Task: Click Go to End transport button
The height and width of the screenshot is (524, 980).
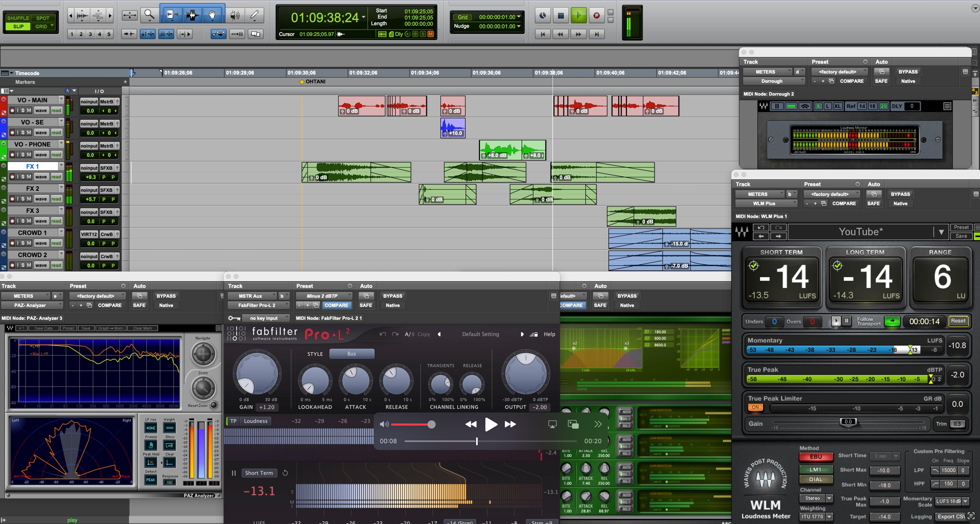Action: click(x=596, y=34)
